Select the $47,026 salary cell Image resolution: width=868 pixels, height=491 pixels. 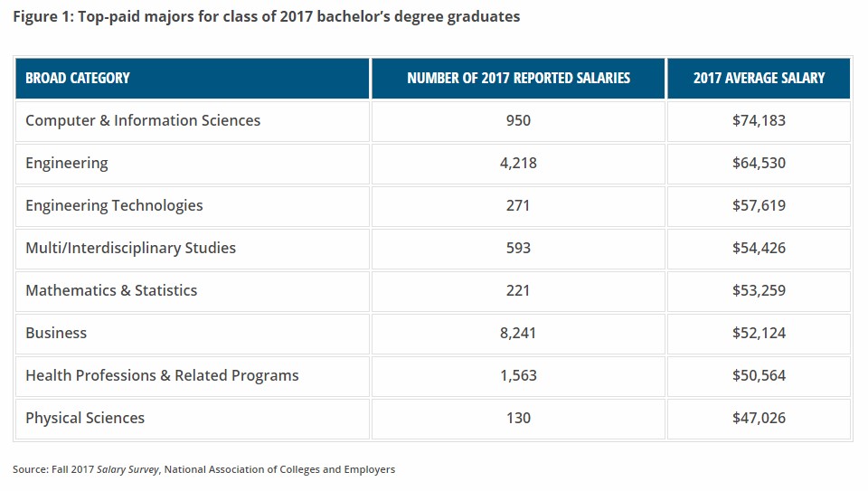(759, 418)
